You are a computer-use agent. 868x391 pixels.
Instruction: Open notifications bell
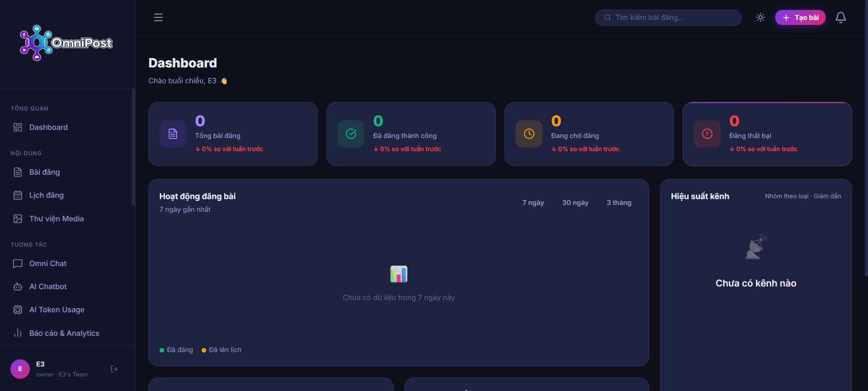click(x=840, y=18)
